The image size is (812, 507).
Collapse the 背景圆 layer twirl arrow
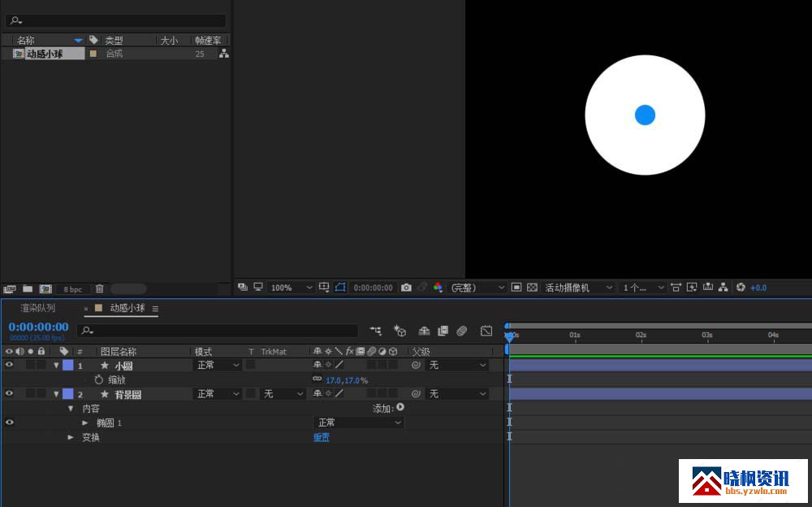[56, 394]
